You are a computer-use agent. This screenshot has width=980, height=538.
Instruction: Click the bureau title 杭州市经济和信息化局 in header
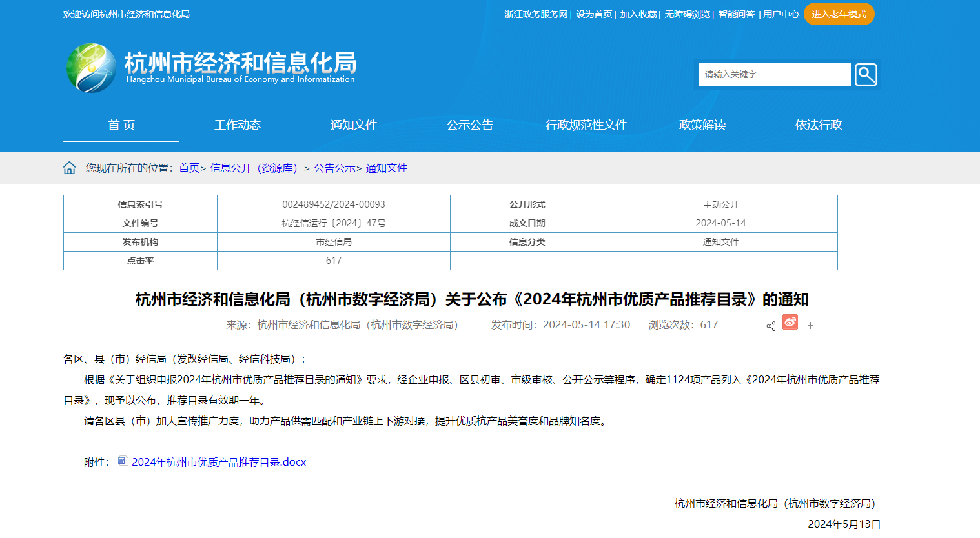pyautogui.click(x=240, y=63)
